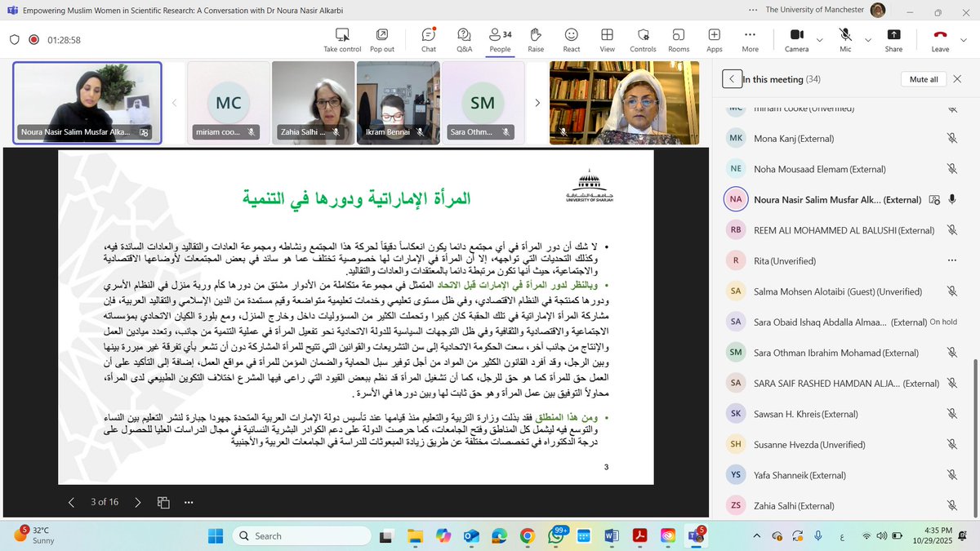Click the Mute all button
This screenshot has height=551, width=980.
(924, 78)
